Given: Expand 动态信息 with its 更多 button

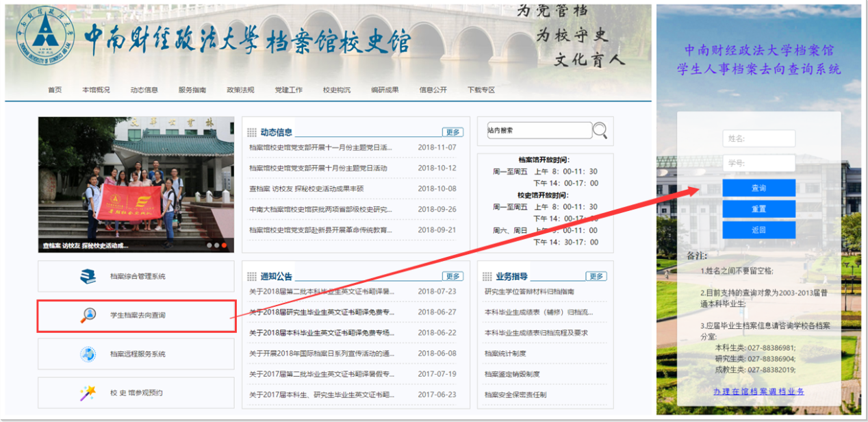Looking at the screenshot, I should coord(452,132).
